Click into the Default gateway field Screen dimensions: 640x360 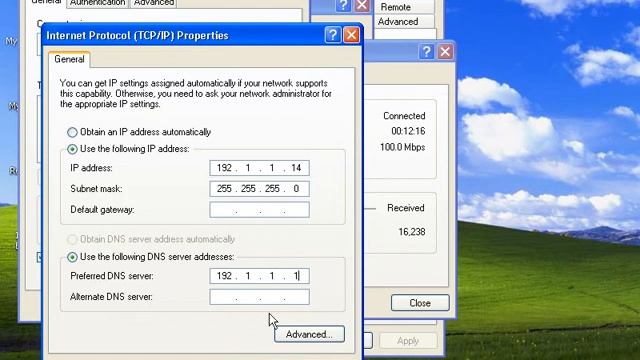click(260, 210)
